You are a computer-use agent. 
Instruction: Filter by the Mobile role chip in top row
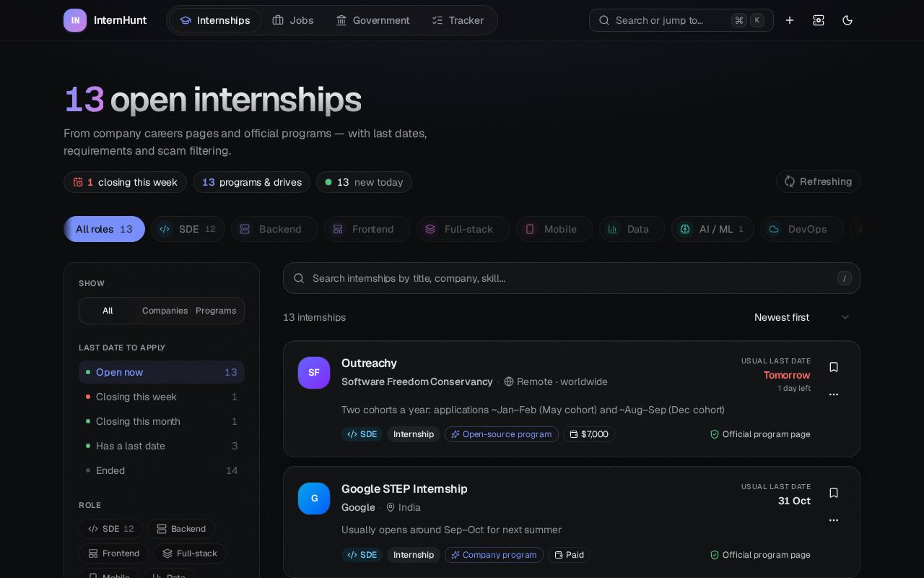coord(554,229)
